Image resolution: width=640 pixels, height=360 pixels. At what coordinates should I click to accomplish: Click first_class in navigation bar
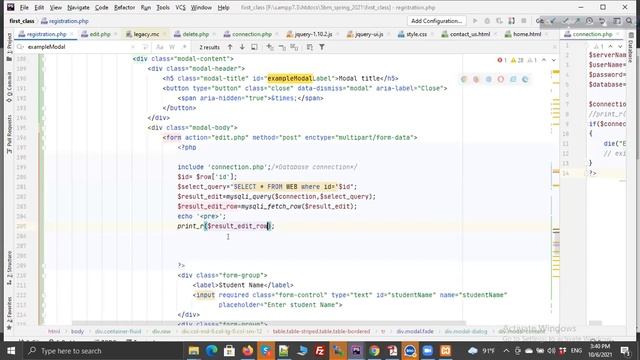(x=22, y=21)
